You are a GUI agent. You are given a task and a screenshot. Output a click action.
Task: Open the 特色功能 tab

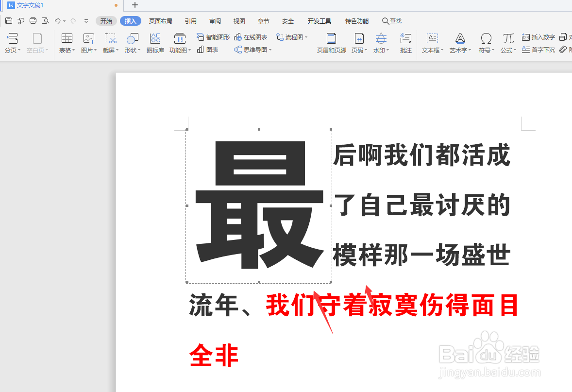tap(357, 21)
